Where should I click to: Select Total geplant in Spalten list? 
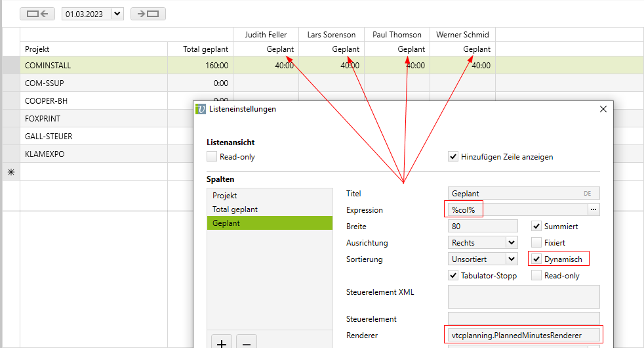235,209
